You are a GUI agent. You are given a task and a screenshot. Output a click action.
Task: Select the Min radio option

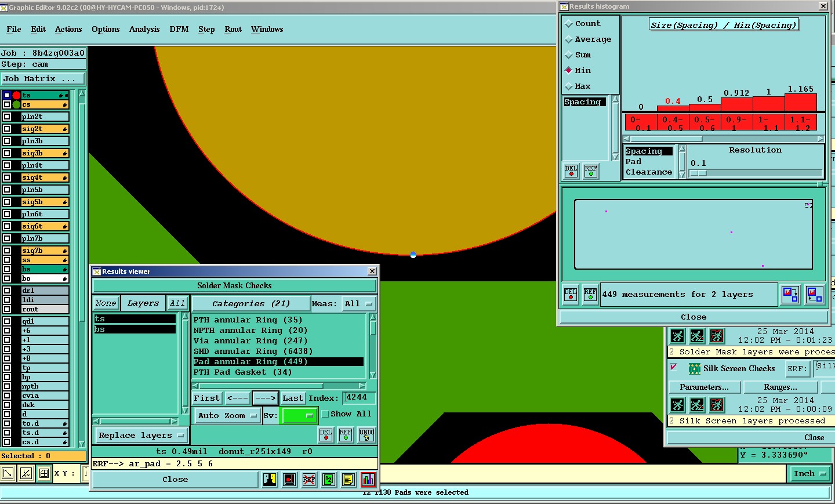569,71
